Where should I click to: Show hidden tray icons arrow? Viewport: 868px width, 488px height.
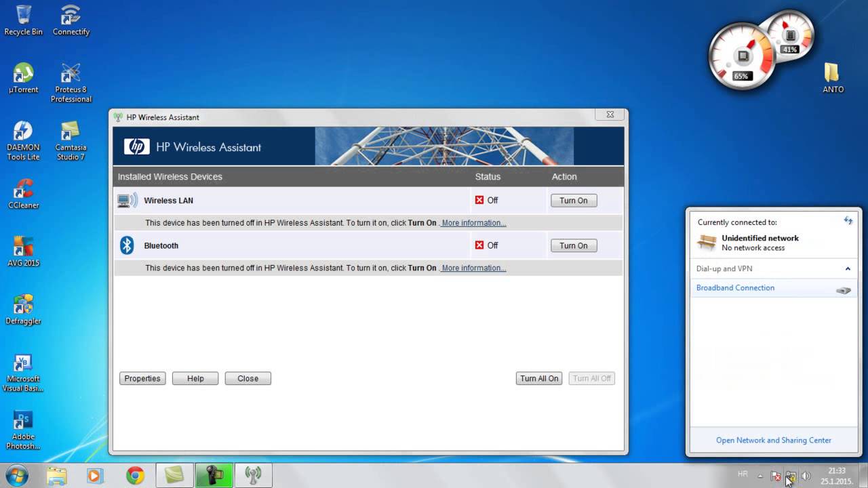(759, 476)
